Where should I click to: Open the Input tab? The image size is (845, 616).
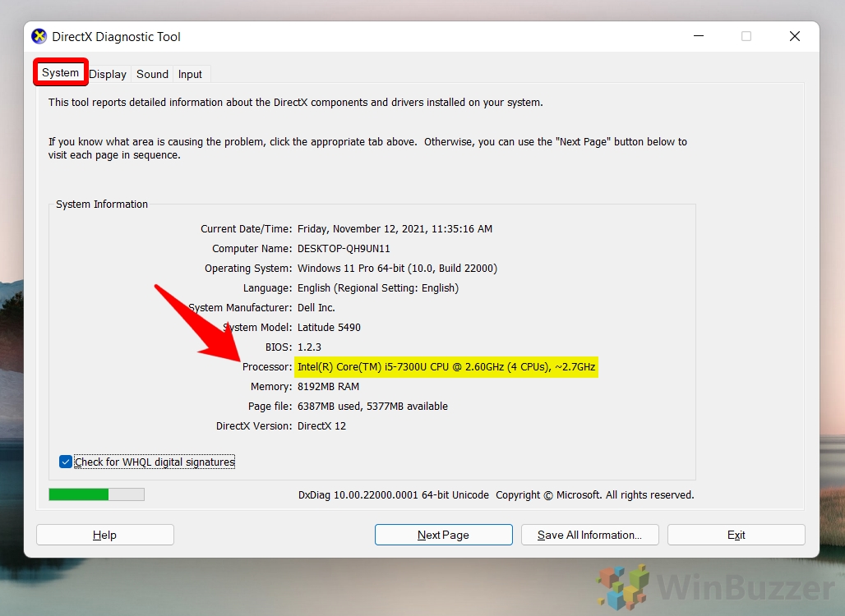190,74
